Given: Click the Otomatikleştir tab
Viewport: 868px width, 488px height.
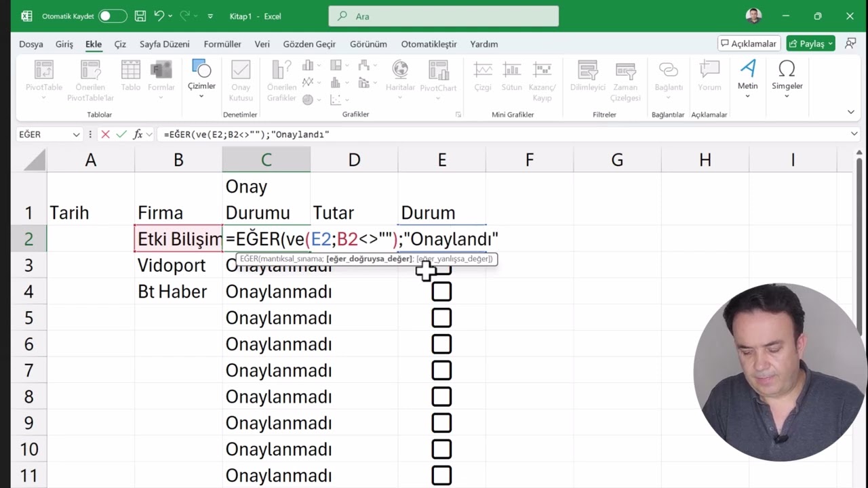Looking at the screenshot, I should point(429,44).
